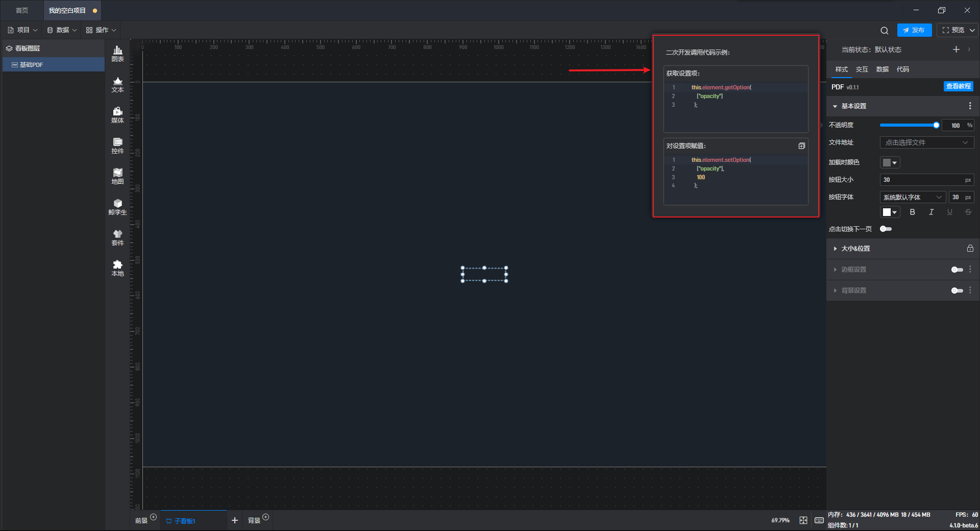The height and width of the screenshot is (531, 980).
Task: Expand the 背景设置 section
Action: [835, 291]
